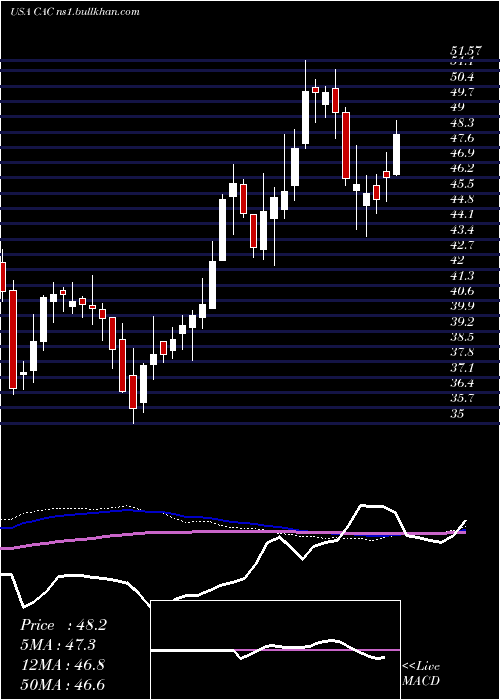Viewport: 500px width, 700px height.
Task: Click the 47.6 price axis label
Action: pyautogui.click(x=462, y=138)
